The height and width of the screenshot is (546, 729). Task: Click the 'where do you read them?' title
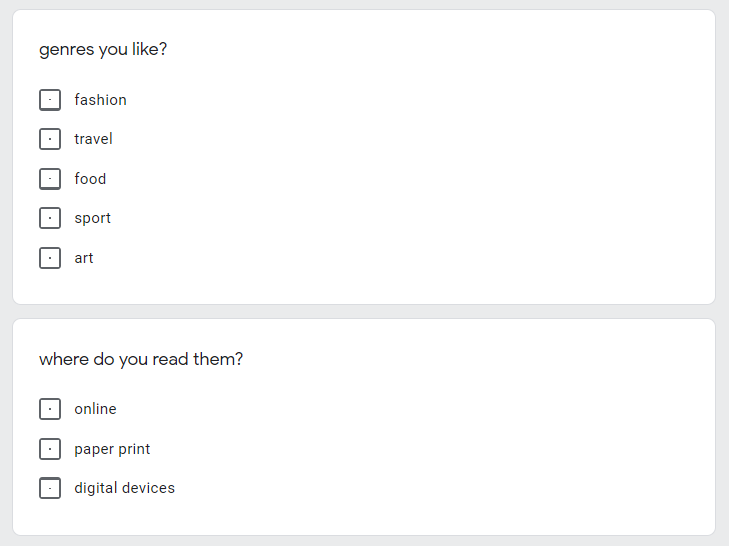[141, 360]
